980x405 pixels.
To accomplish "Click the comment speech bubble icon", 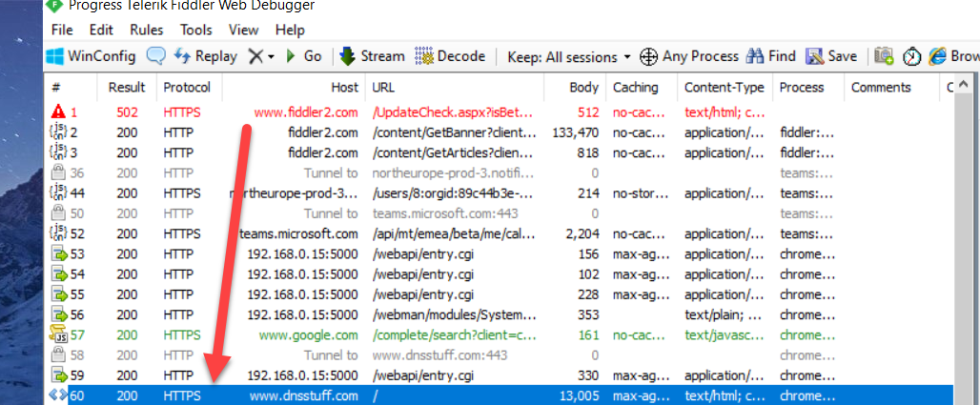I will point(155,56).
